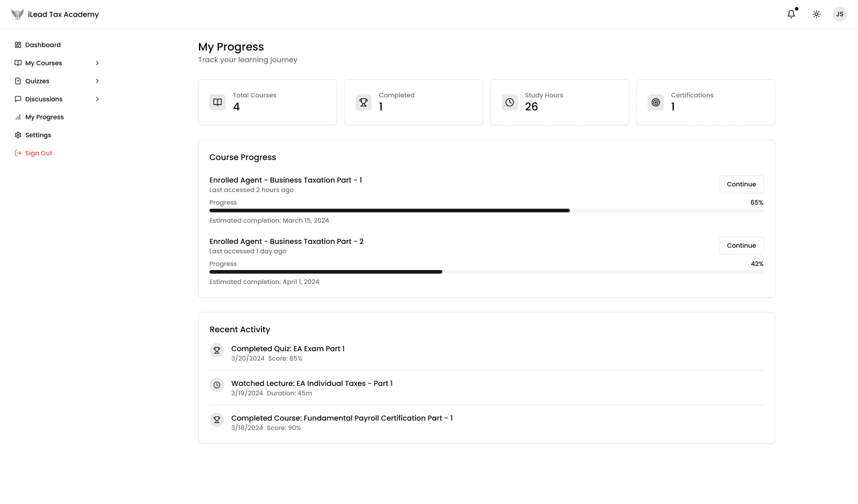Click the target icon in Certifications card

(x=656, y=102)
